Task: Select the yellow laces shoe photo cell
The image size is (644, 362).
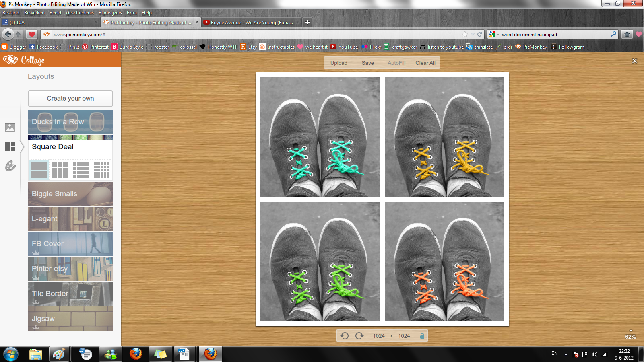Action: pyautogui.click(x=444, y=137)
